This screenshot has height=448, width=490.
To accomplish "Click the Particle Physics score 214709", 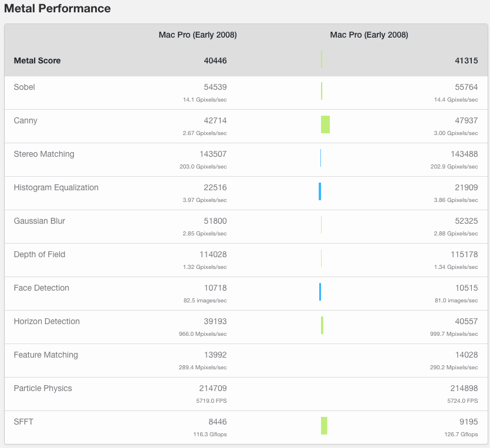I will (213, 388).
